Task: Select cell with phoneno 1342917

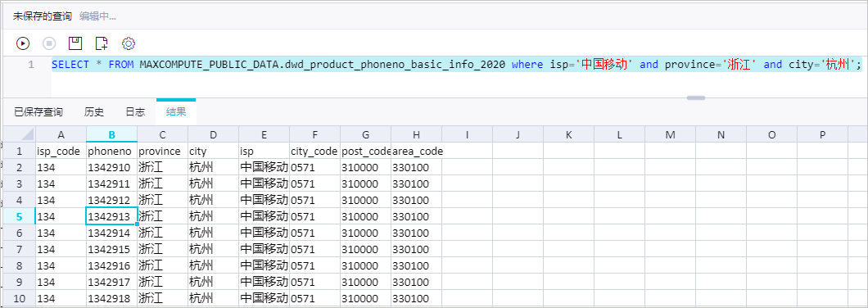Action: click(112, 282)
